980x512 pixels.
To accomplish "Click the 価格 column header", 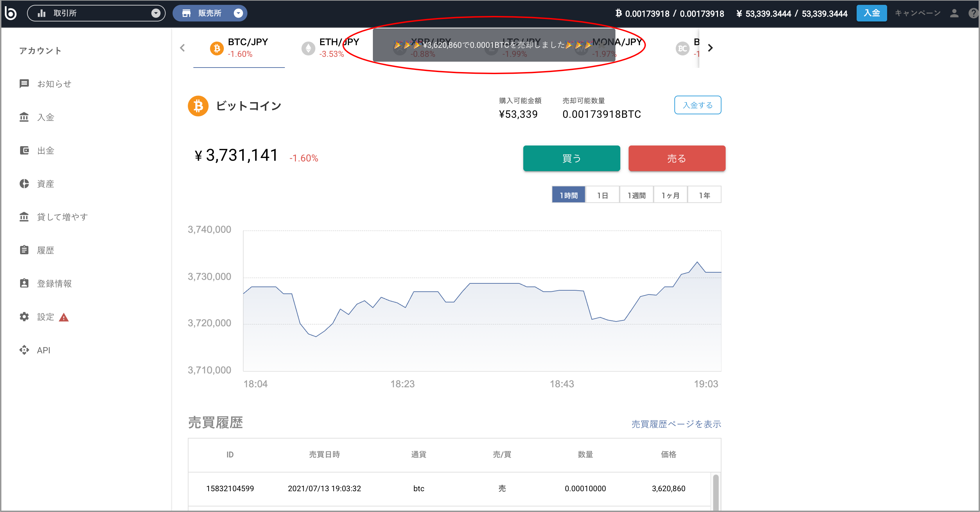I will [668, 454].
